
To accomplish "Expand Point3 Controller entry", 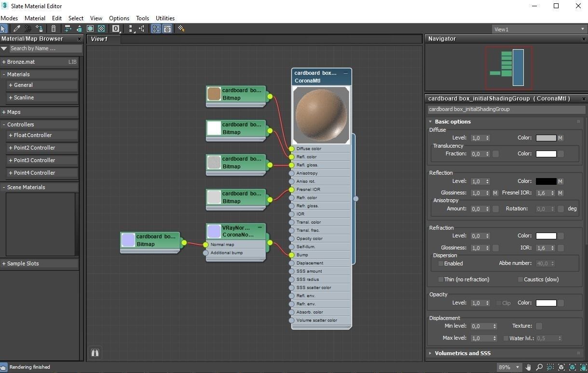I will 10,160.
